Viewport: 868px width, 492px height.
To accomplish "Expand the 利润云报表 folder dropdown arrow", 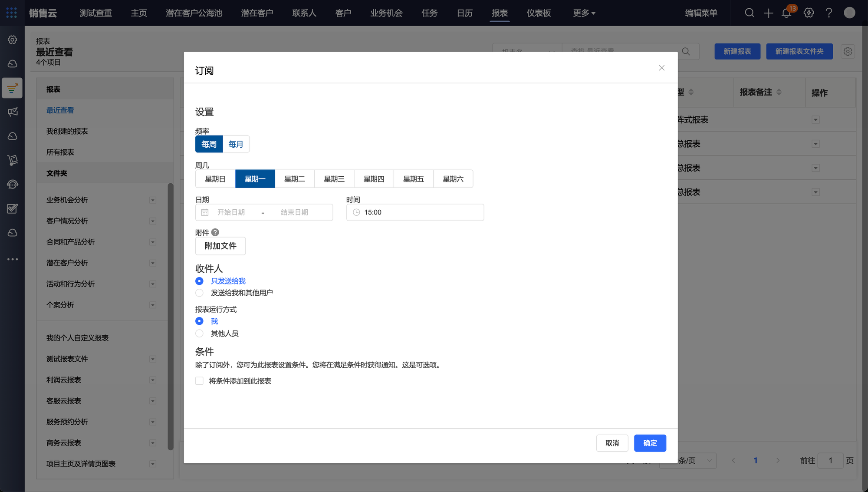I will [153, 380].
